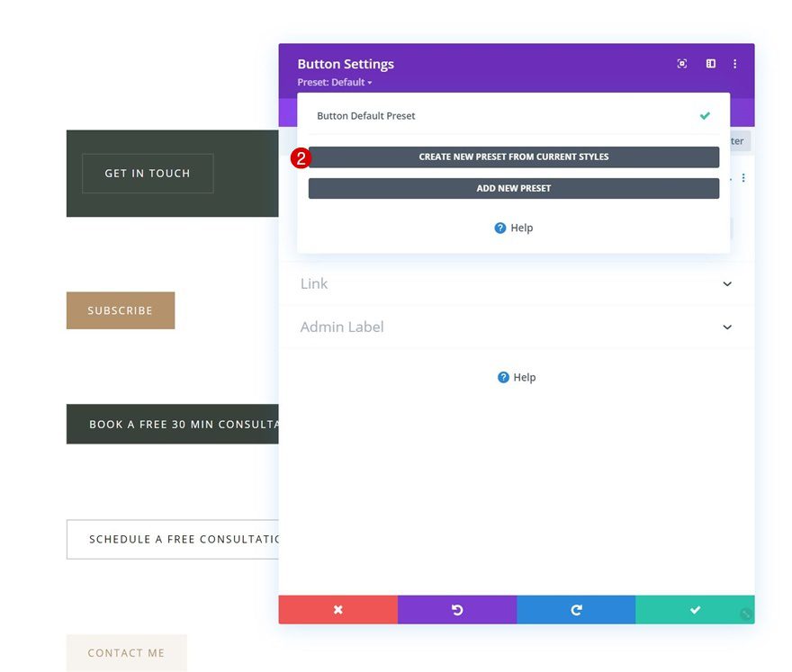Save changes with the green checkmark button
792x672 pixels.
(x=695, y=609)
